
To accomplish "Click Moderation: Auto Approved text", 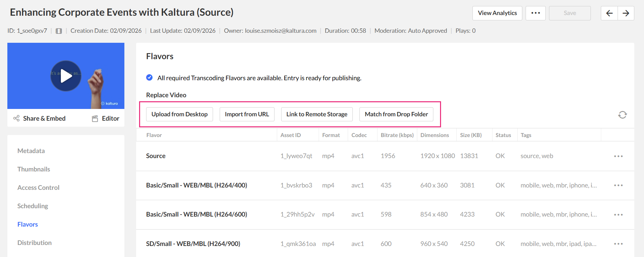I will [x=411, y=31].
